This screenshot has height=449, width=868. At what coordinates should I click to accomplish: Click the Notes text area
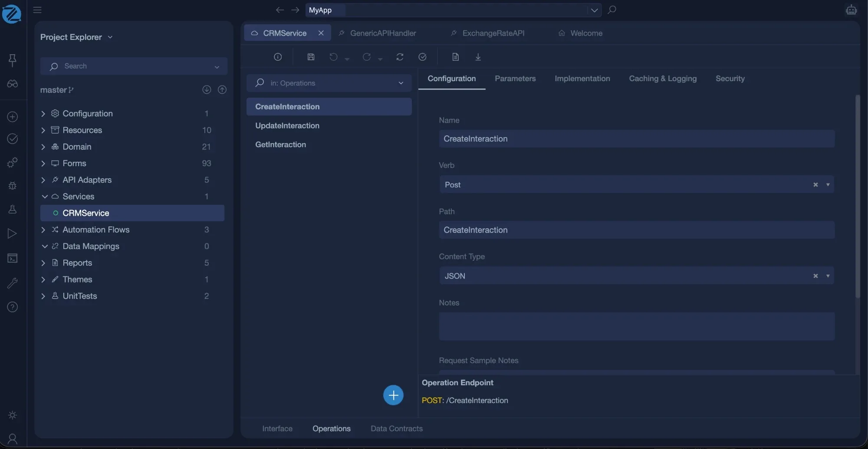[637, 326]
